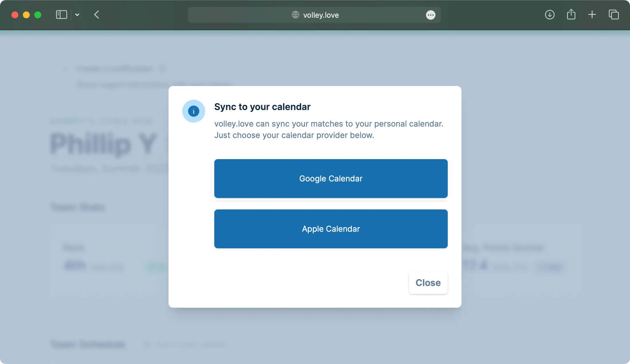Show the downloads list
Screen dimensions: 630x364
(x=550, y=15)
